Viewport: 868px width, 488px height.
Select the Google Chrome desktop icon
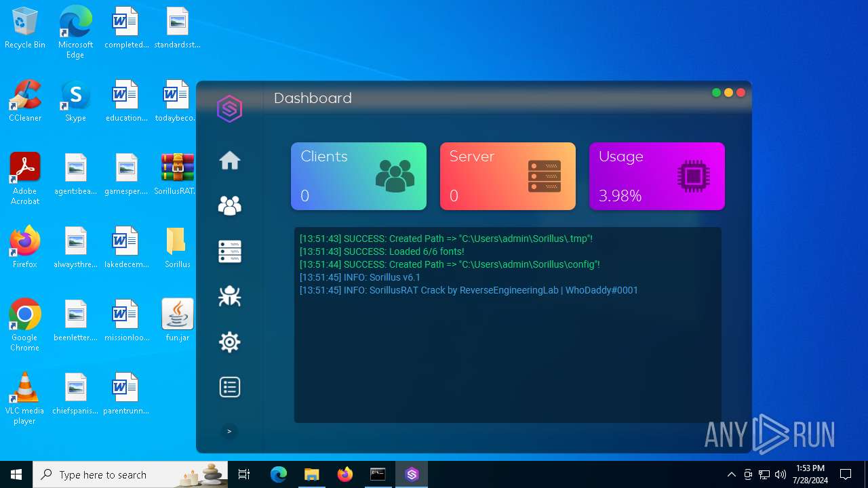coord(25,325)
